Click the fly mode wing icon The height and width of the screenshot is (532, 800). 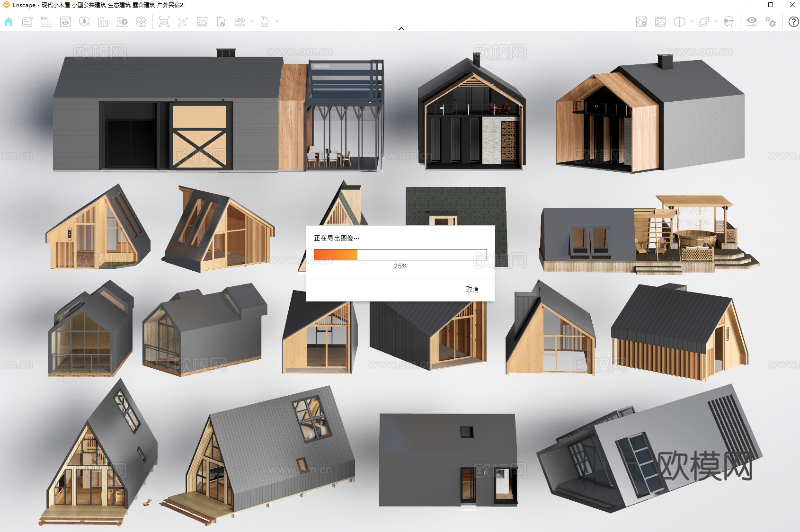704,22
